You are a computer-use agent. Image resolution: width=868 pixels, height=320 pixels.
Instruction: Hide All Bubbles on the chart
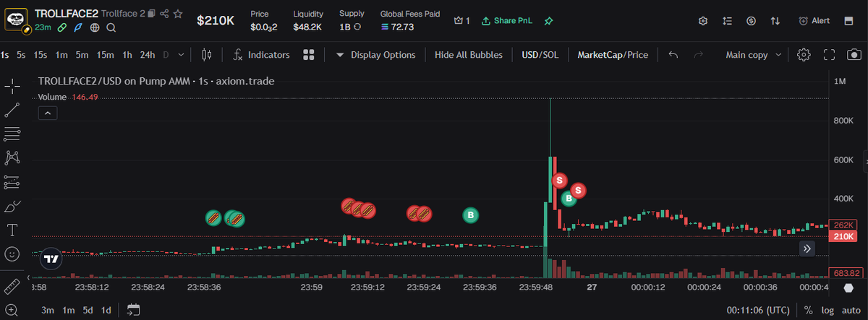click(469, 55)
